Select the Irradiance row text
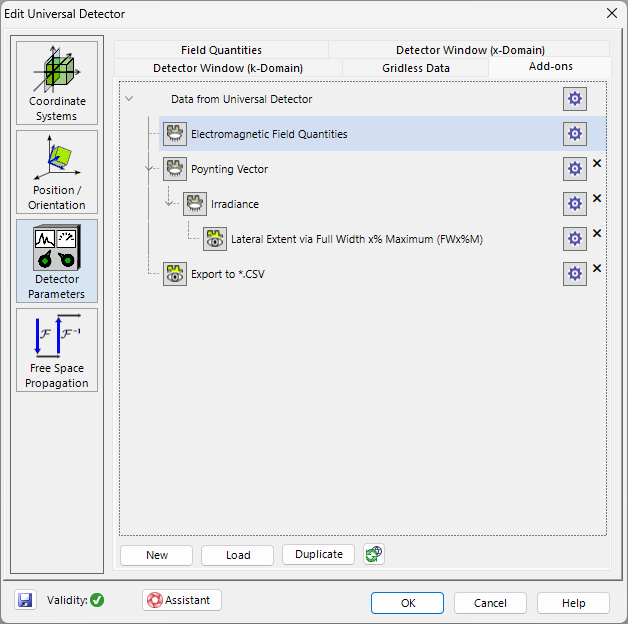 tap(235, 204)
